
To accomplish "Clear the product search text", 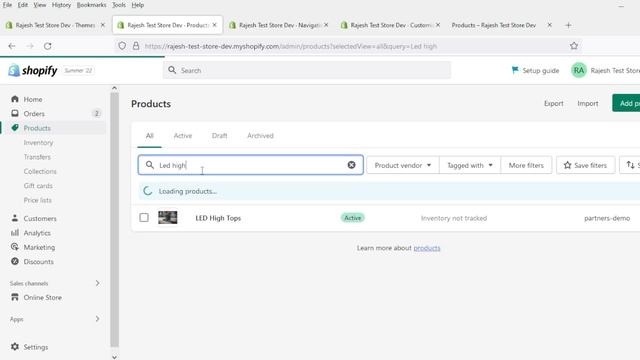I will pyautogui.click(x=351, y=165).
